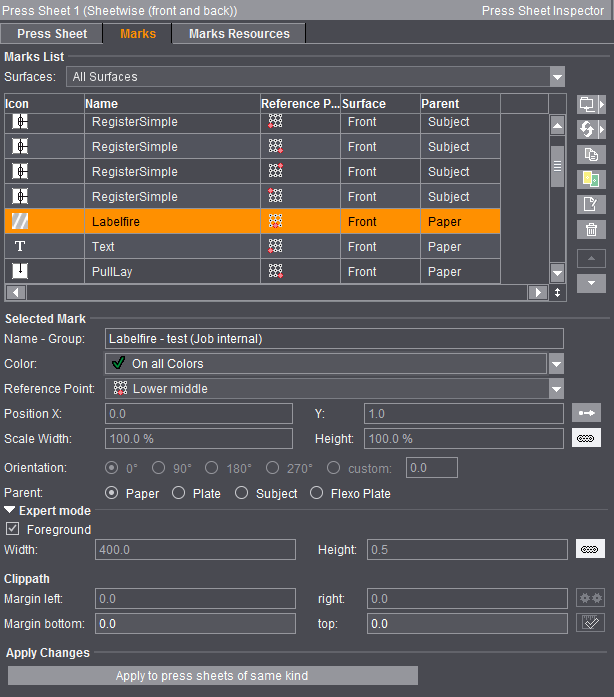
Task: Click the monitor import marks icon
Action: tap(590, 104)
